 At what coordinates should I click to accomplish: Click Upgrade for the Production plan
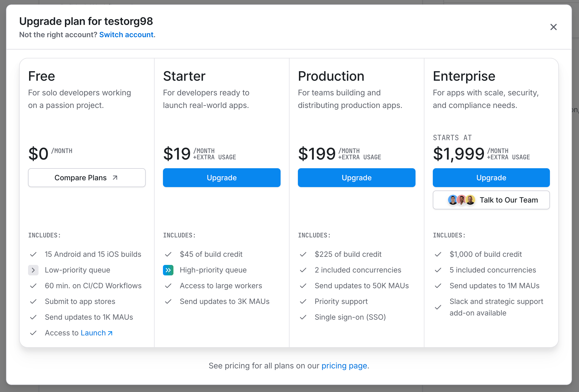[356, 178]
